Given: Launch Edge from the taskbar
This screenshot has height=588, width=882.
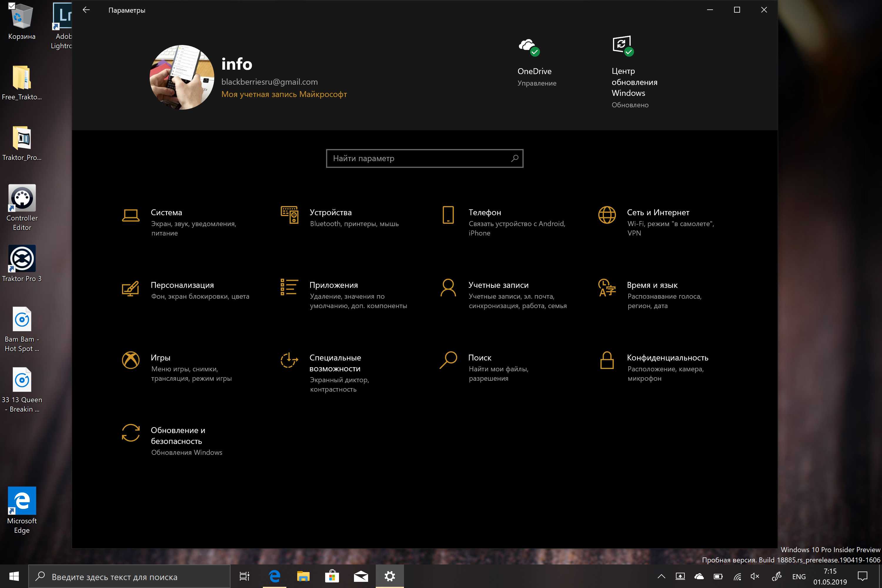Looking at the screenshot, I should [x=274, y=576].
